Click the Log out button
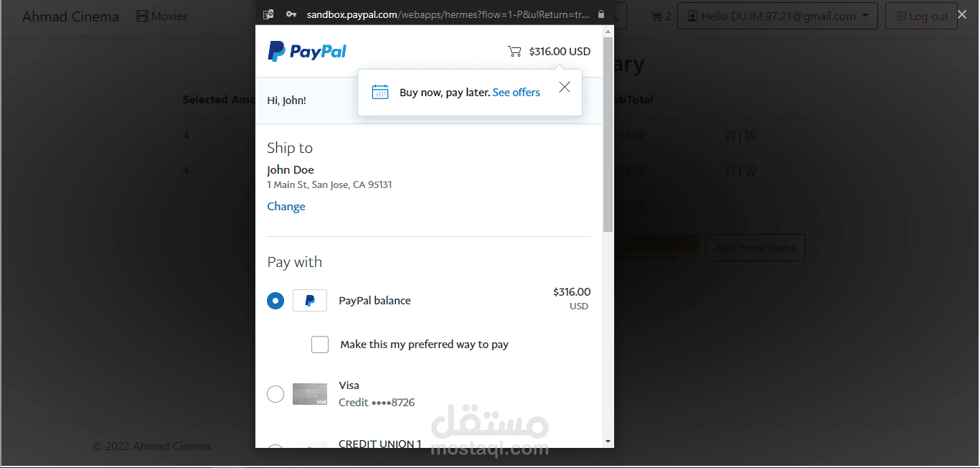980x468 pixels. (x=921, y=16)
